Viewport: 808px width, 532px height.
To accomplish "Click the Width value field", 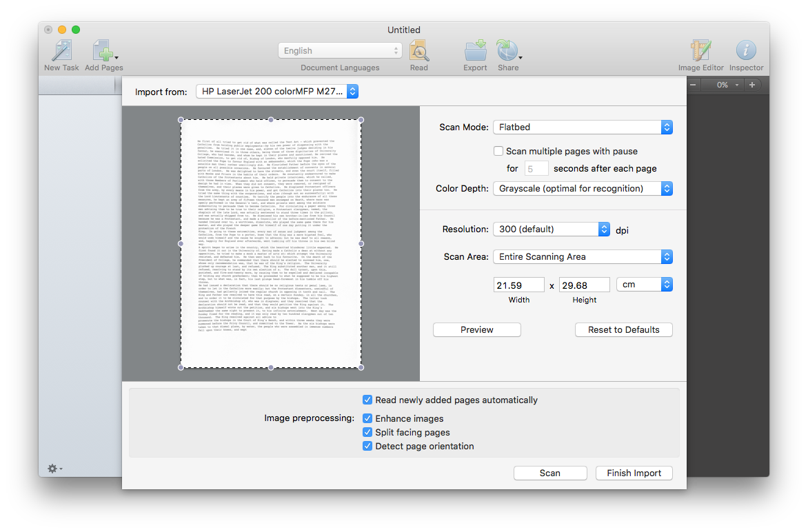I will [518, 285].
